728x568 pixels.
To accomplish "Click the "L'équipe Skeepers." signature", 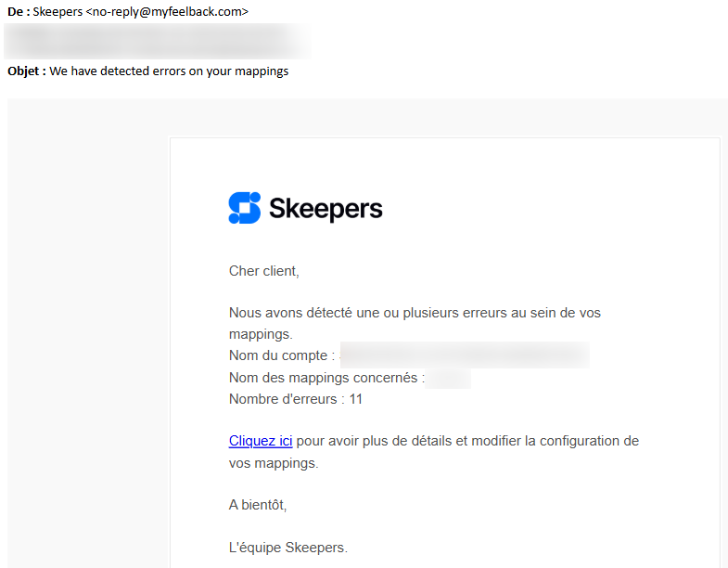I will (288, 548).
